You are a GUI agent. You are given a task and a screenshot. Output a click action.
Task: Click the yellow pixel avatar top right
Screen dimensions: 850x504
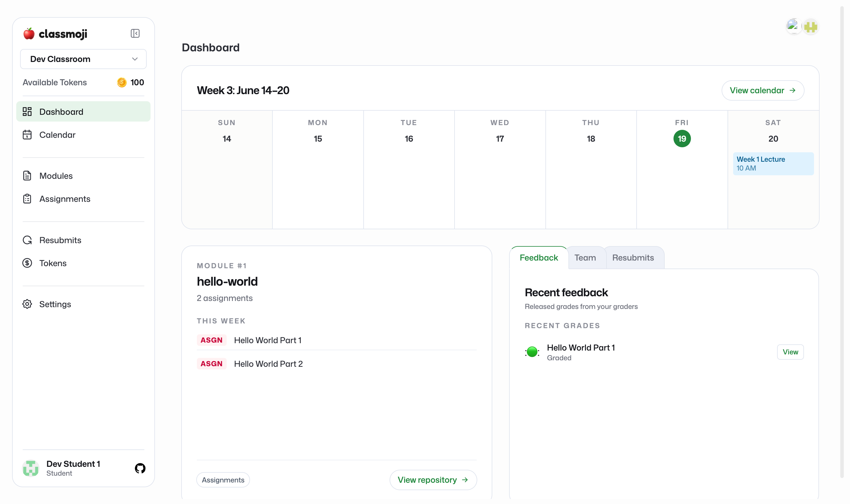[x=811, y=27]
